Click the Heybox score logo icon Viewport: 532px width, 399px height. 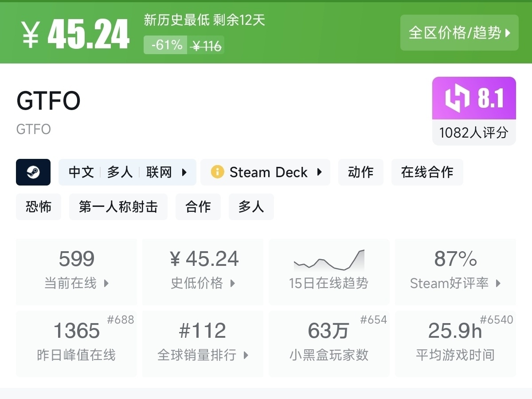point(458,98)
